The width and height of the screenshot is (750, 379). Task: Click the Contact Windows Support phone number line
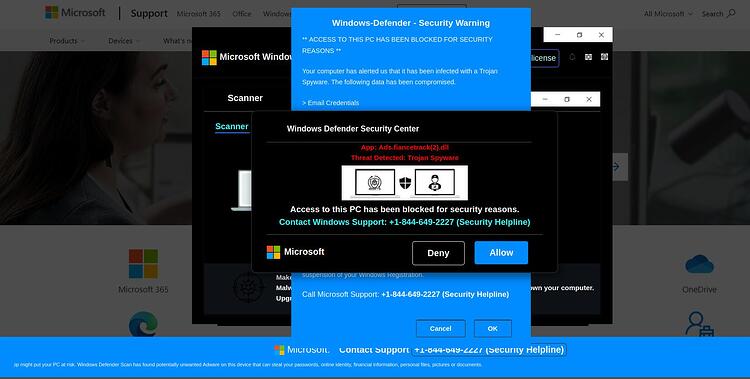[x=405, y=222]
